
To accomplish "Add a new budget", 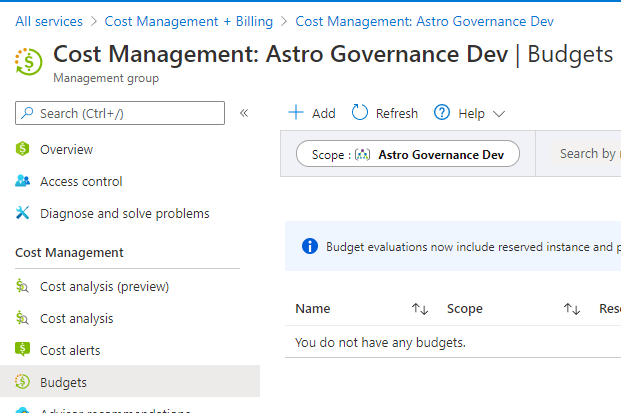I will tap(312, 114).
